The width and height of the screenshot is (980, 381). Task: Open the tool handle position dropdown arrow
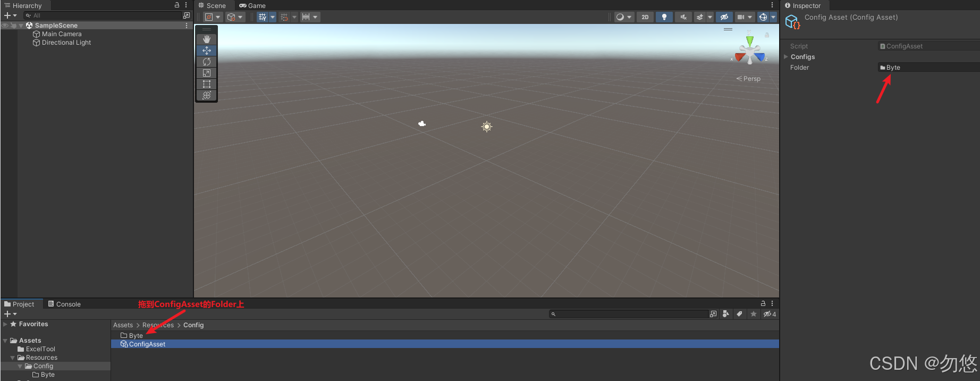pos(218,17)
